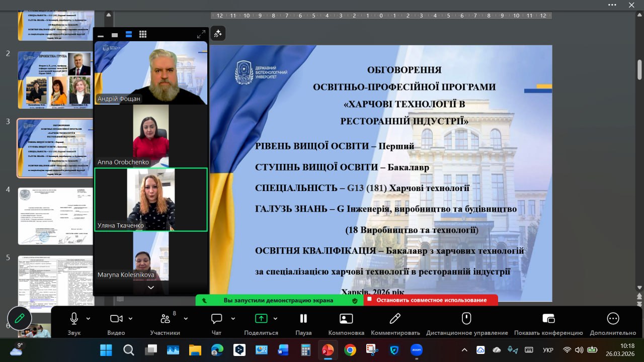The width and height of the screenshot is (644, 362).
Task: Open the chevron next to Поделиться
Action: 275,319
